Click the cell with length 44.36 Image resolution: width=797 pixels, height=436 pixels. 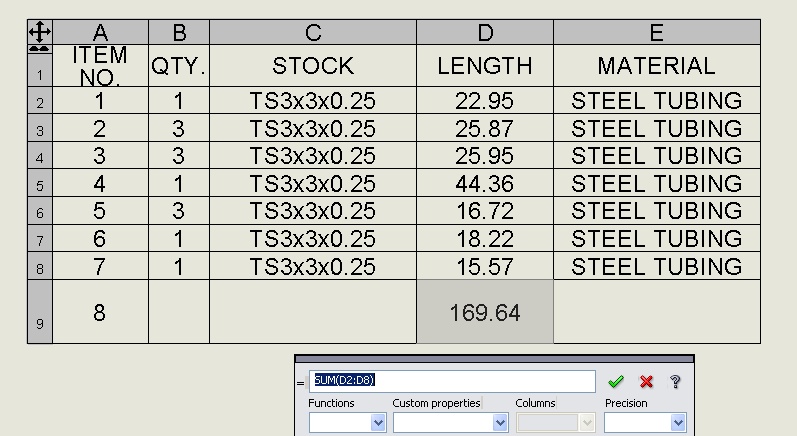tap(485, 183)
